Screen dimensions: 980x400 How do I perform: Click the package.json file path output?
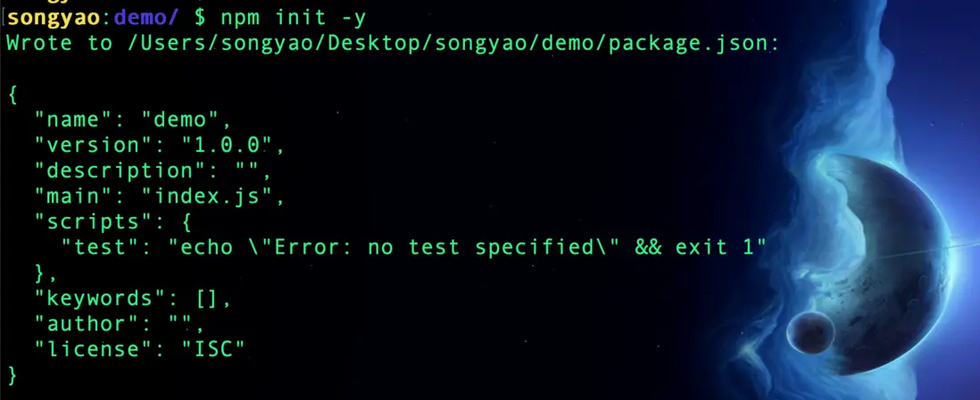coord(447,43)
